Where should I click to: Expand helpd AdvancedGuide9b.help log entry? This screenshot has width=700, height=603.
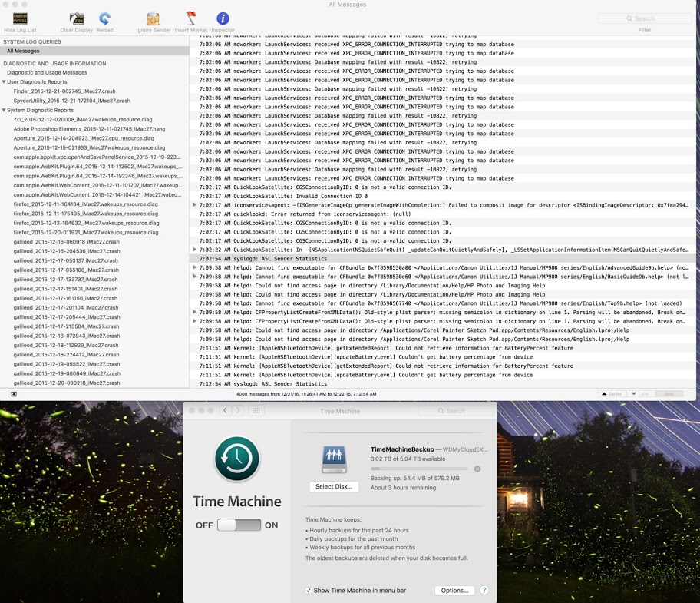(195, 267)
